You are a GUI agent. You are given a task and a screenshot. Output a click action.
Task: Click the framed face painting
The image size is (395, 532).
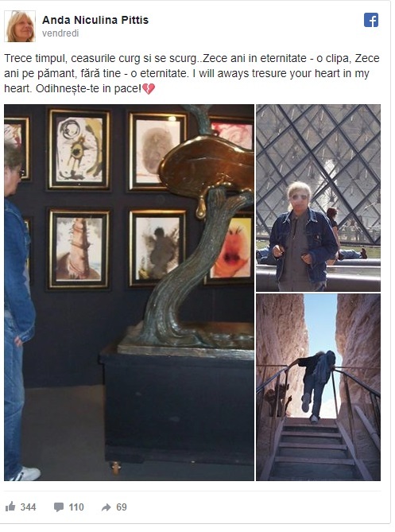click(x=230, y=250)
